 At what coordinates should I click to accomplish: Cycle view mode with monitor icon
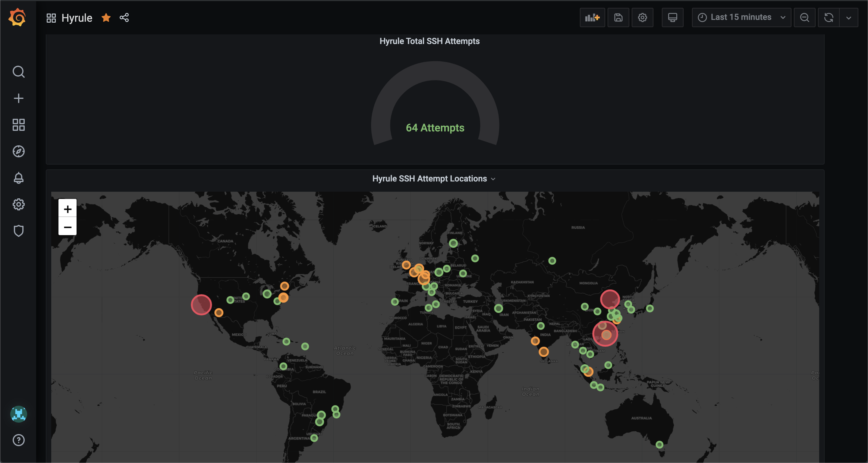672,17
